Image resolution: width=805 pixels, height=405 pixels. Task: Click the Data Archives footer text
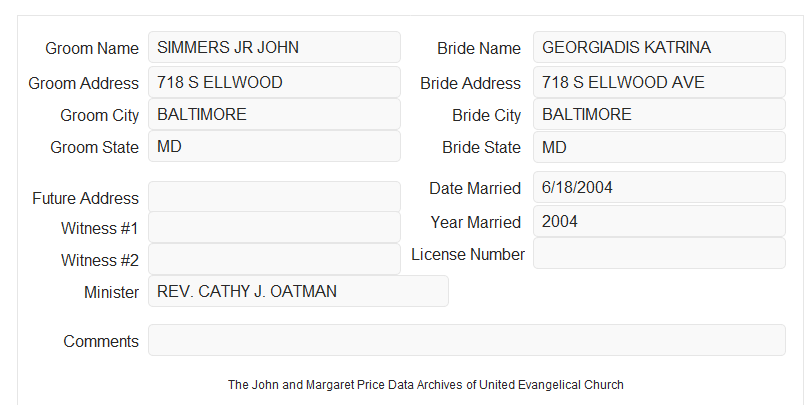[426, 385]
